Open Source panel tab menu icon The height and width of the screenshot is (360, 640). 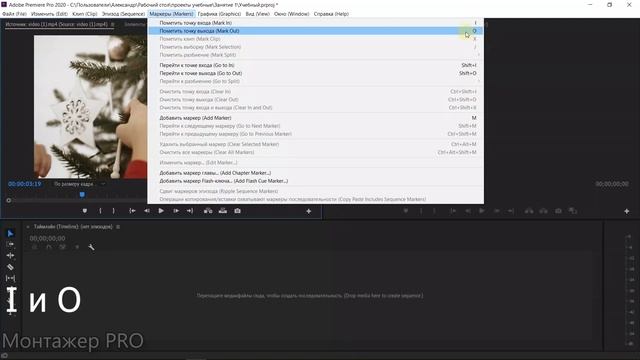tap(113, 24)
